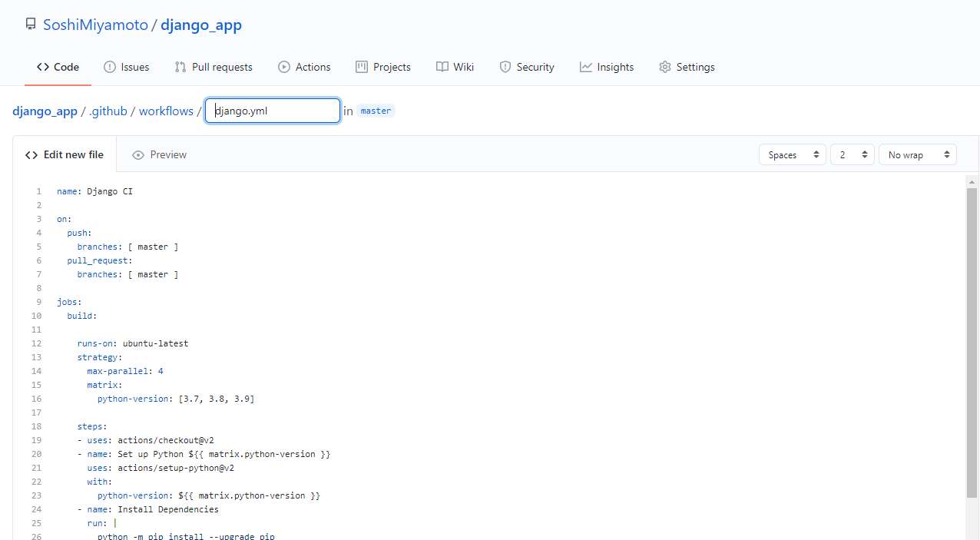
Task: Open the Pull requests tab
Action: coord(214,67)
